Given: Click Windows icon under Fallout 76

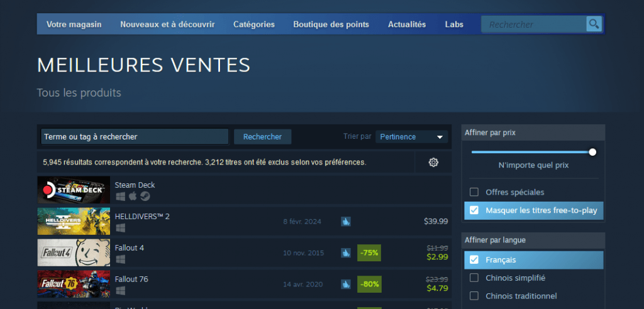Looking at the screenshot, I should (120, 291).
